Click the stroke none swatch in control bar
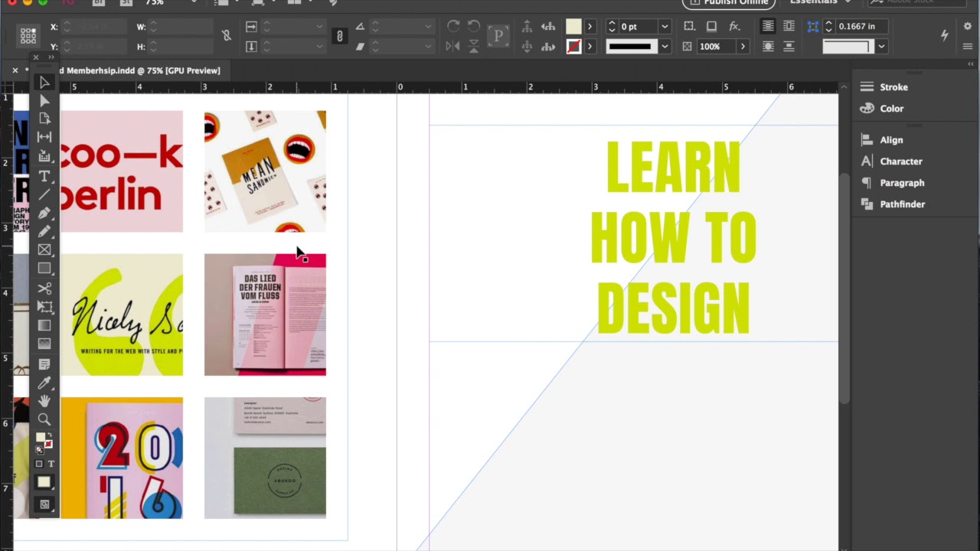 (x=573, y=47)
